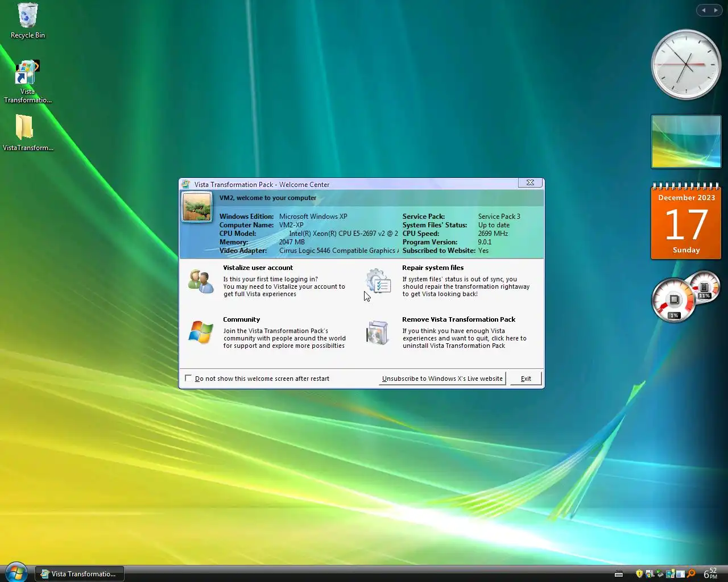Click the analog clock sidebar gadget
The height and width of the screenshot is (582, 728).
[686, 64]
